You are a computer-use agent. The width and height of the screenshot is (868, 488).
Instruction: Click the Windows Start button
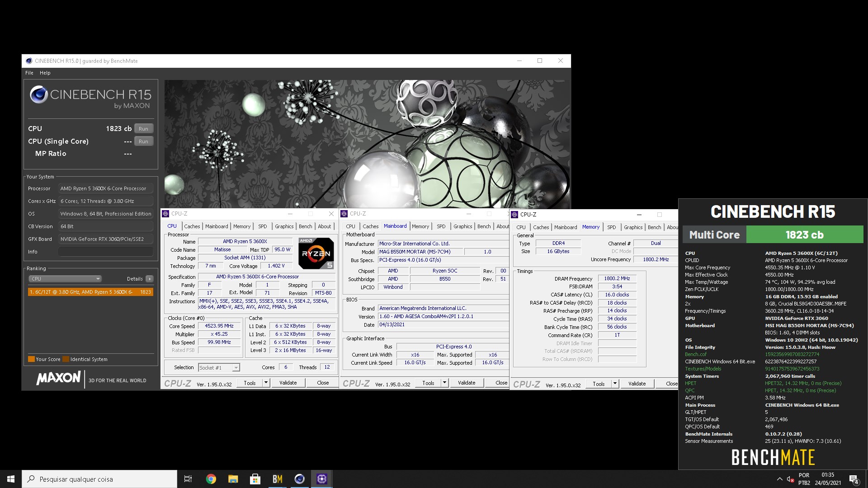point(11,479)
